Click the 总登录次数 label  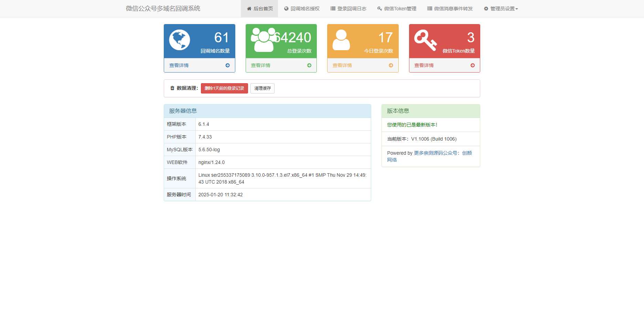299,51
